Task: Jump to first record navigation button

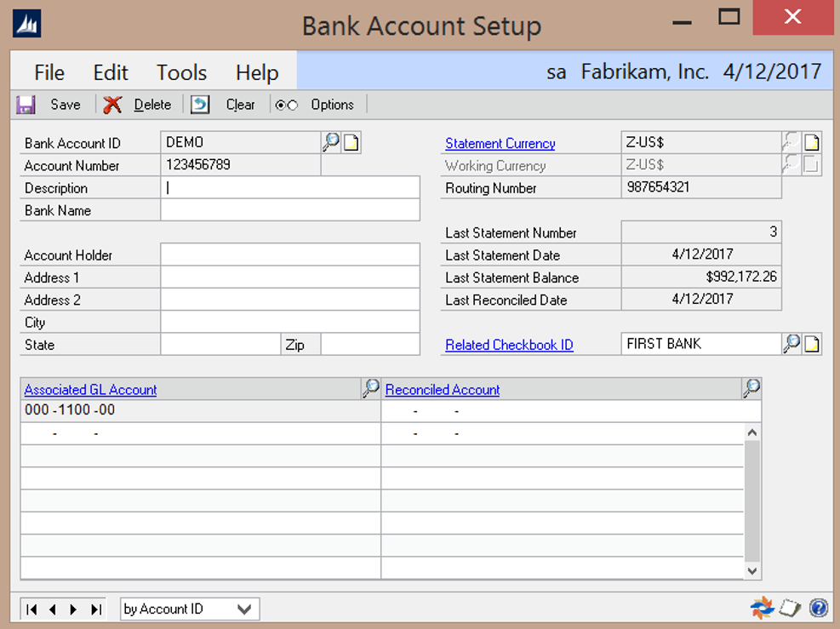Action: coord(31,609)
